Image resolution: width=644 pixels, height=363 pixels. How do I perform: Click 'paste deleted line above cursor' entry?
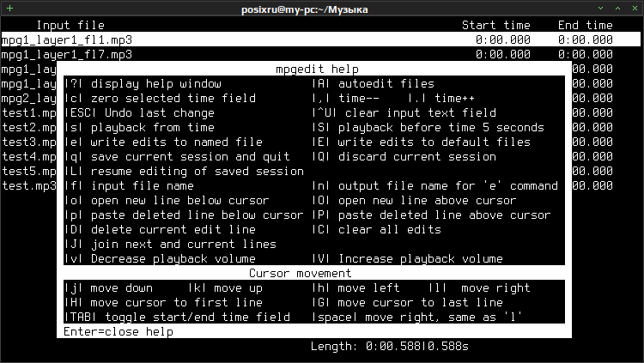[431, 215]
